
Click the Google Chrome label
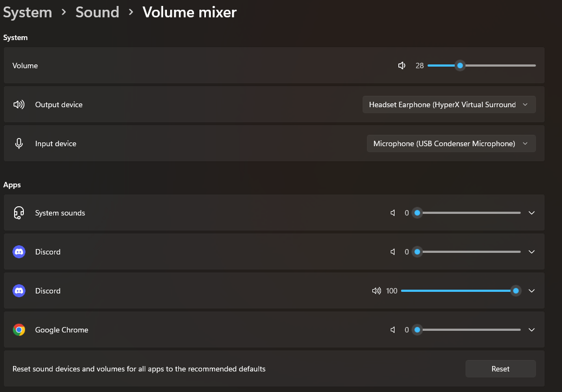tap(62, 330)
